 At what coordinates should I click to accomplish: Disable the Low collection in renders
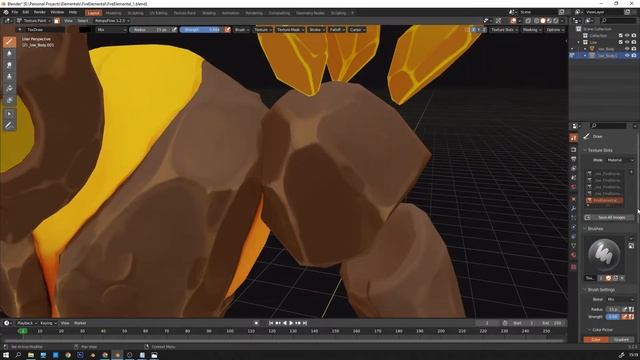click(634, 42)
